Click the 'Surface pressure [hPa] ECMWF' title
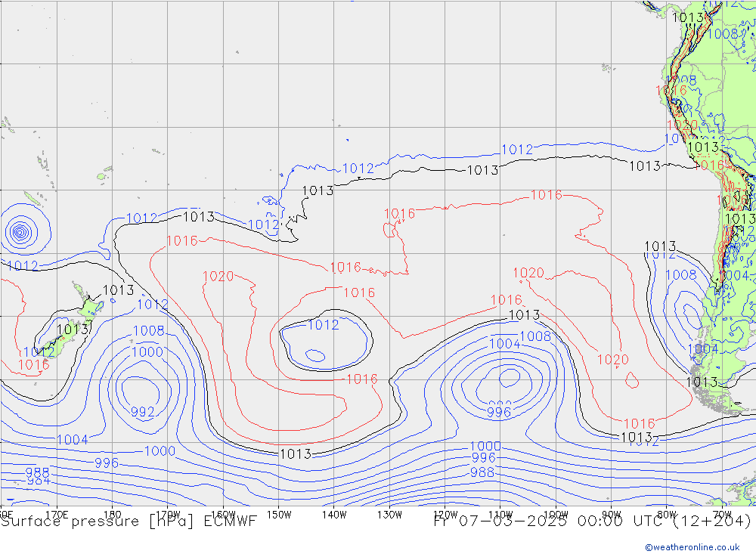This screenshot has height=554, width=756. (129, 522)
